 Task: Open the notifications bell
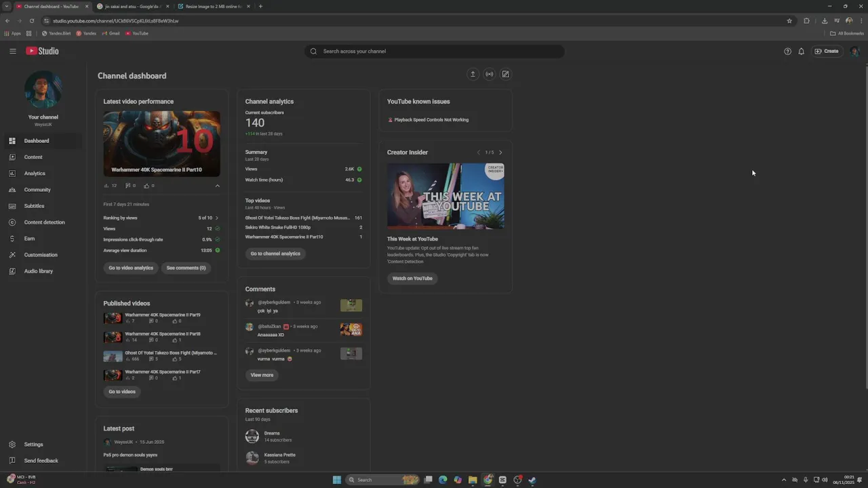[x=801, y=52]
